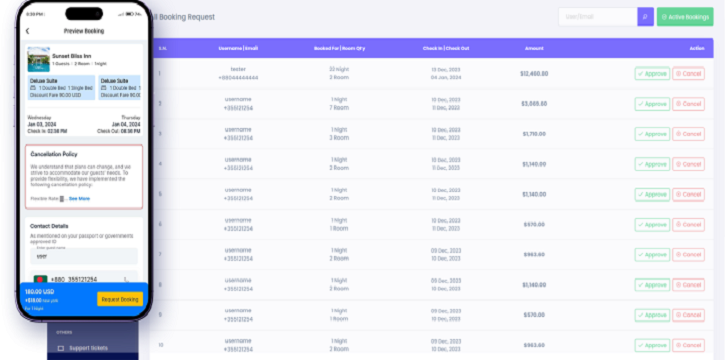Cancel booking in row 8
725x360 pixels.
point(688,285)
